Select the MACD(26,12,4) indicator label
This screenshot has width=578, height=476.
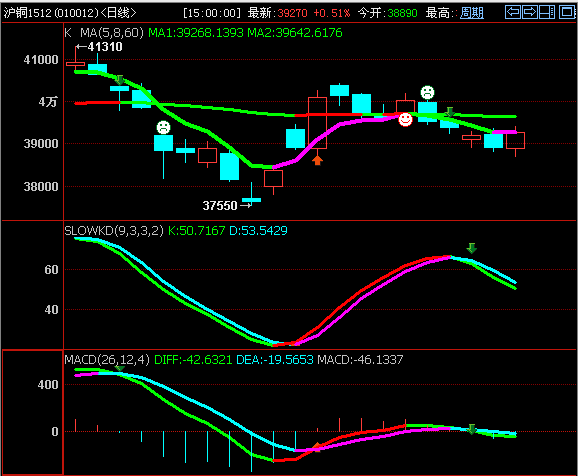pyautogui.click(x=107, y=359)
